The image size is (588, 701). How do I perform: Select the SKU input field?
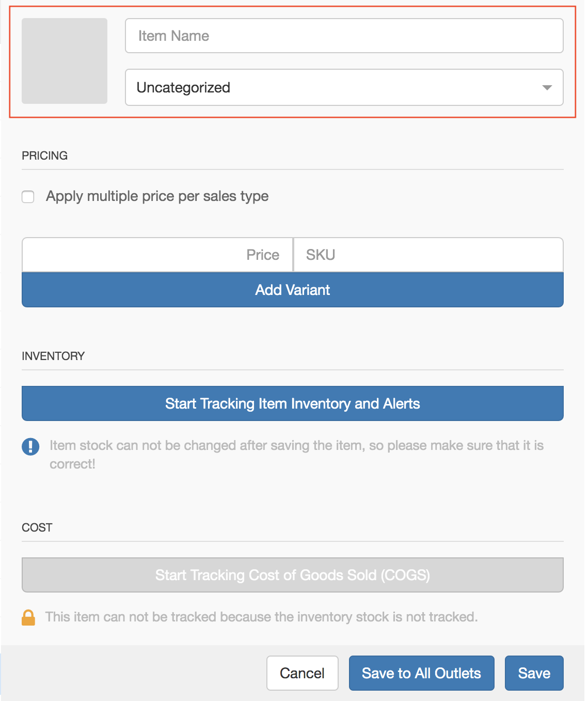click(428, 255)
